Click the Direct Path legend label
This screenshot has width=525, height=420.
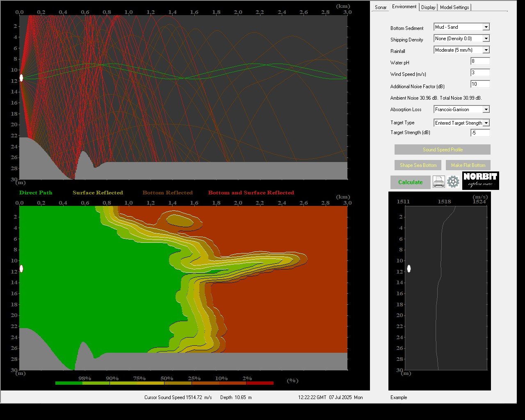[36, 193]
